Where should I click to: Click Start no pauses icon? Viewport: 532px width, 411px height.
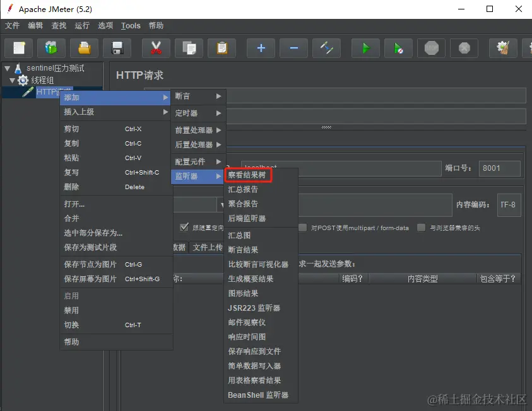coord(399,48)
